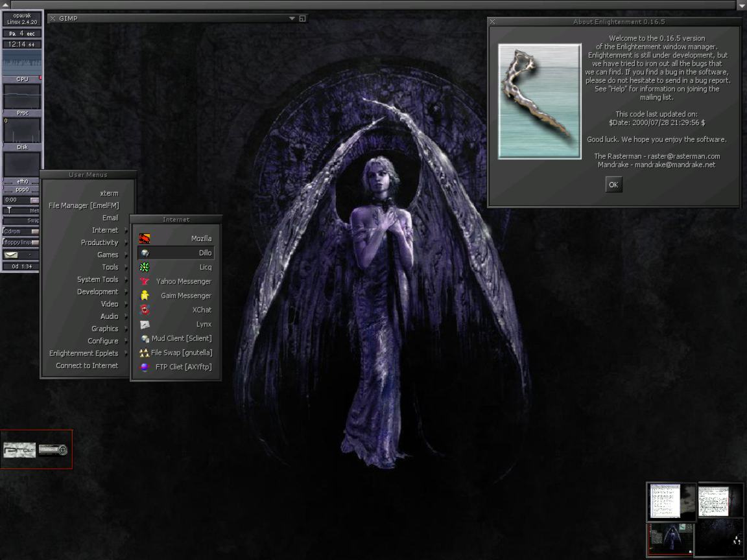
Task: Click the yellow Gaim Messenger icon
Action: pyautogui.click(x=145, y=296)
